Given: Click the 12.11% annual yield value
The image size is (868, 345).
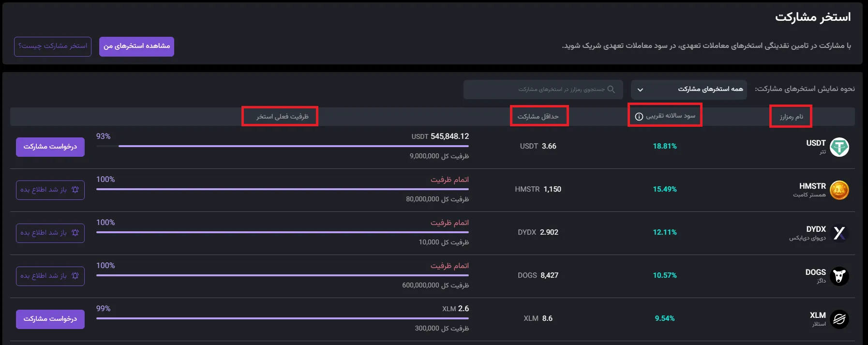Looking at the screenshot, I should (665, 232).
